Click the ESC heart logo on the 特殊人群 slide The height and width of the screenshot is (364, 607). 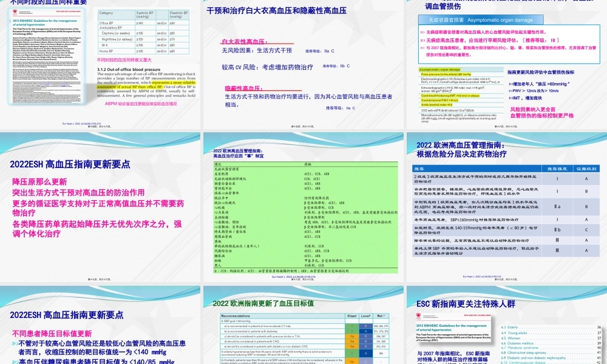419,315
